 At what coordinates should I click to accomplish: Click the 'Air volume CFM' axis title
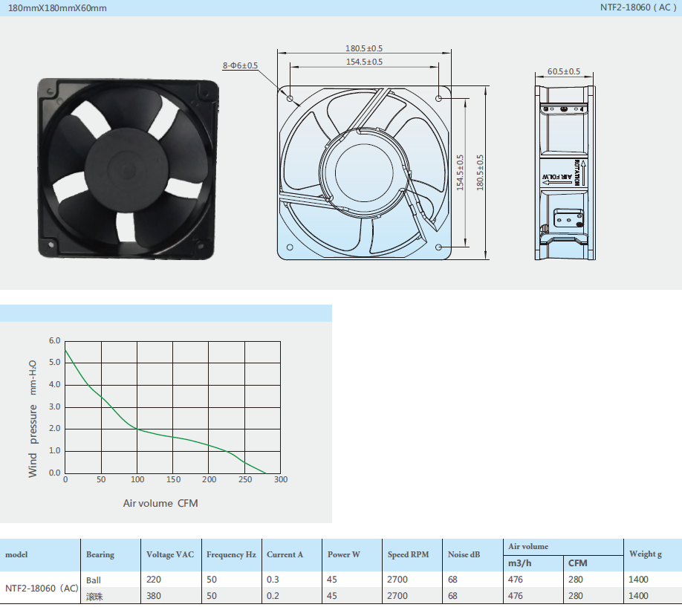pyautogui.click(x=160, y=503)
